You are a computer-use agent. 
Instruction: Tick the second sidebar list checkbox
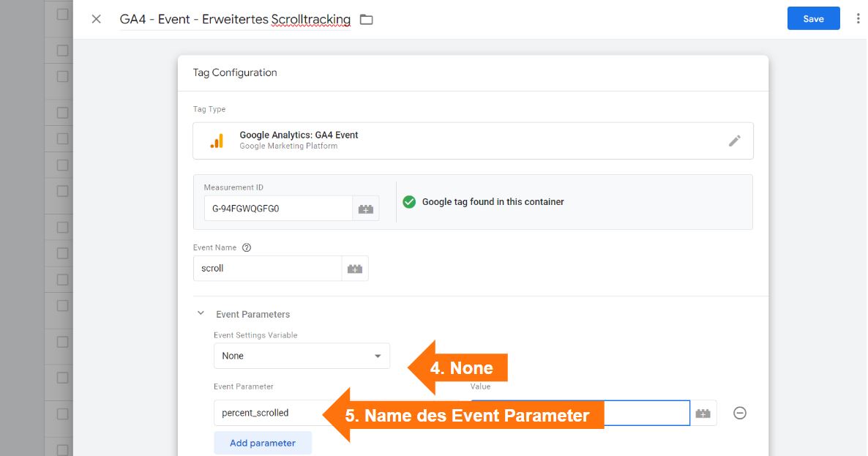[x=61, y=51]
